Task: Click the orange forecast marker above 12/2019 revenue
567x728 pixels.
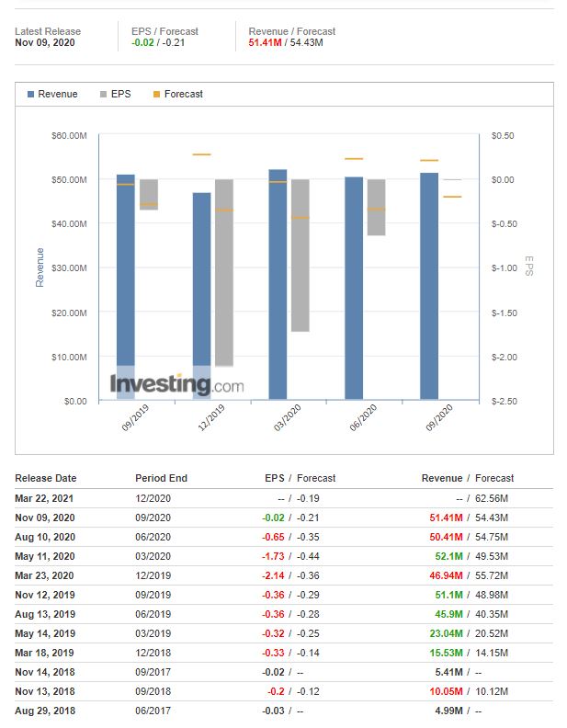Action: (201, 154)
